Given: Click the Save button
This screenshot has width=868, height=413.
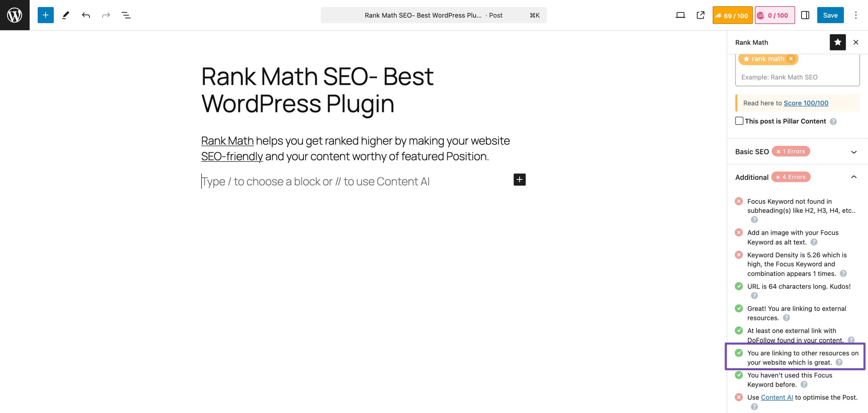Looking at the screenshot, I should [x=831, y=15].
